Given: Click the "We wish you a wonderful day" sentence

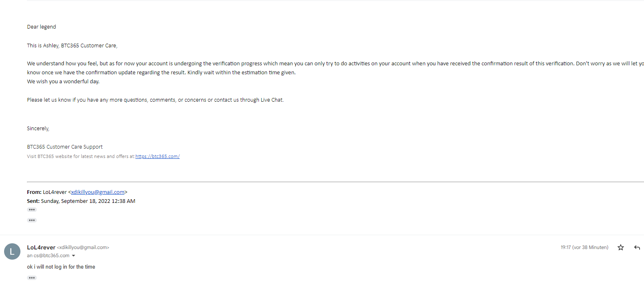Looking at the screenshot, I should (63, 82).
